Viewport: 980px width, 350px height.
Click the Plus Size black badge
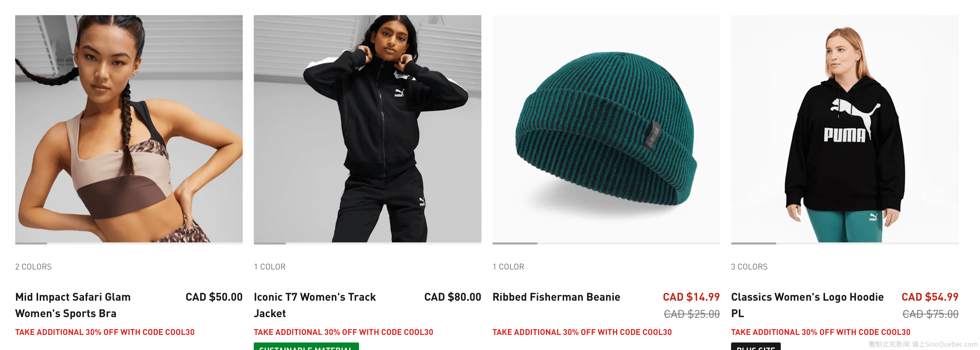(755, 347)
